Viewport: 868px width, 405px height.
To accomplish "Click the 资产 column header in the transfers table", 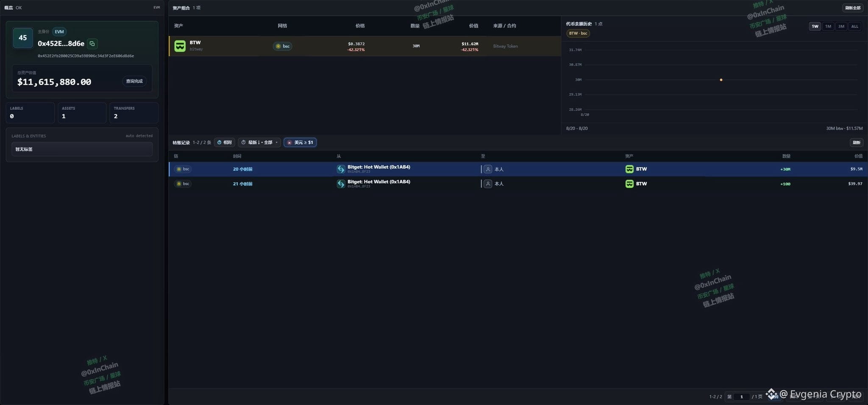I will pyautogui.click(x=629, y=156).
